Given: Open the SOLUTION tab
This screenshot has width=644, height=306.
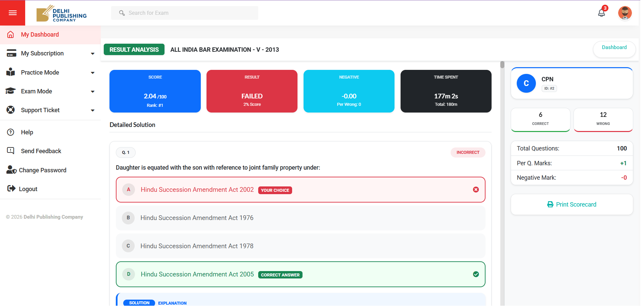Looking at the screenshot, I should click(x=139, y=302).
